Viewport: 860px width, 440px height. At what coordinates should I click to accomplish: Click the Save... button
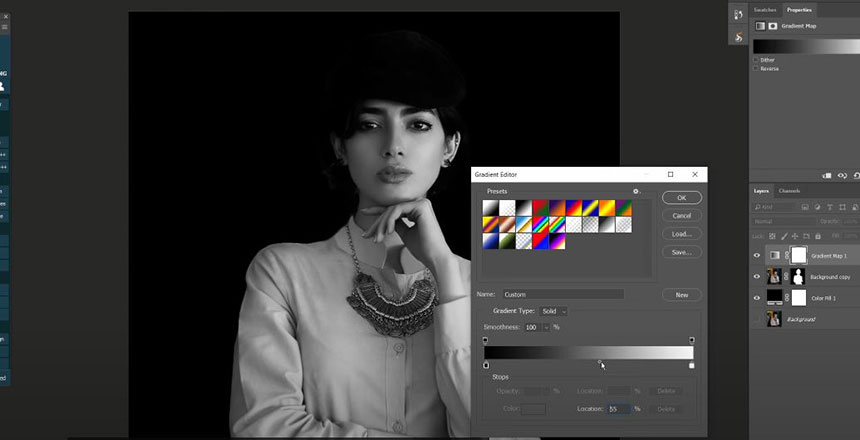[x=682, y=252]
